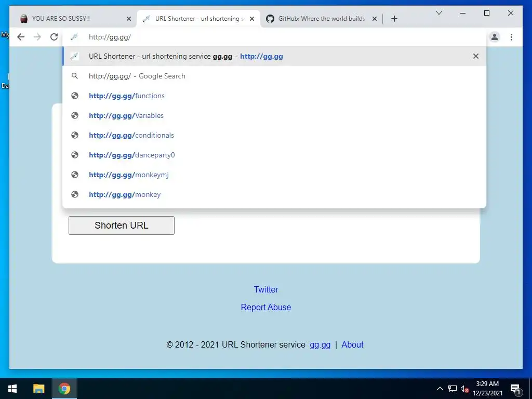Click the muted volume tray icon
Image resolution: width=532 pixels, height=399 pixels.
(464, 389)
